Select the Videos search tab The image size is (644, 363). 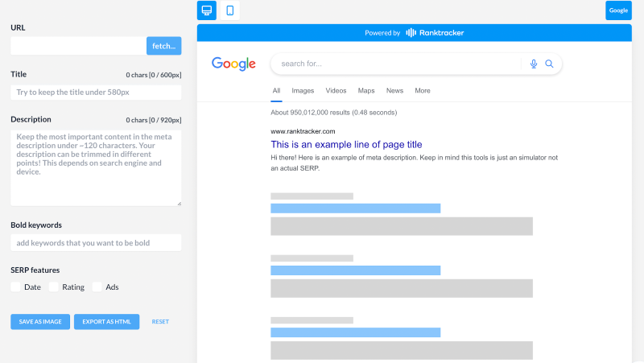pos(336,91)
